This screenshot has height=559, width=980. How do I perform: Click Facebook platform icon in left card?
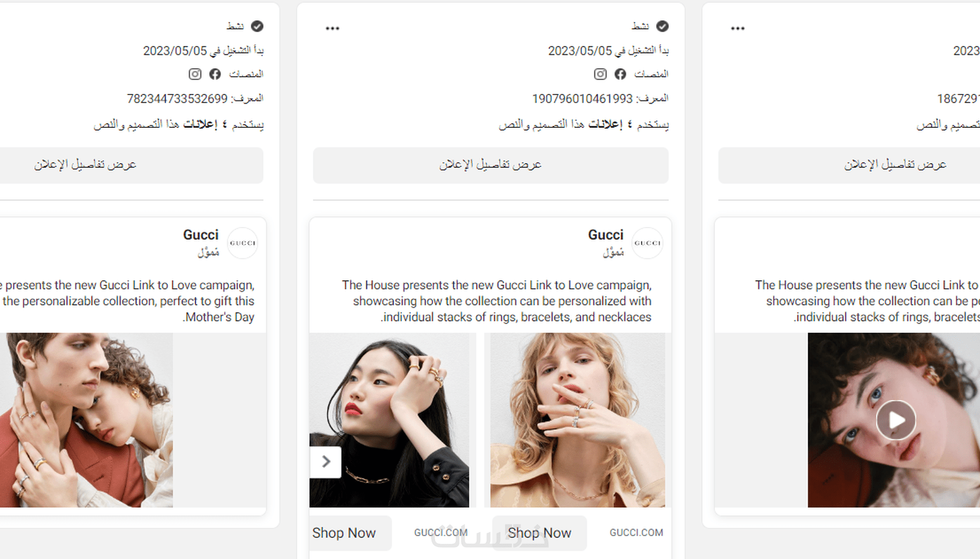click(x=215, y=74)
